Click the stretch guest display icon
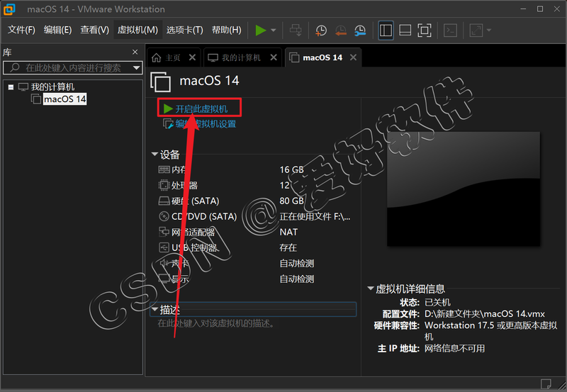This screenshot has height=392, width=567. (476, 30)
